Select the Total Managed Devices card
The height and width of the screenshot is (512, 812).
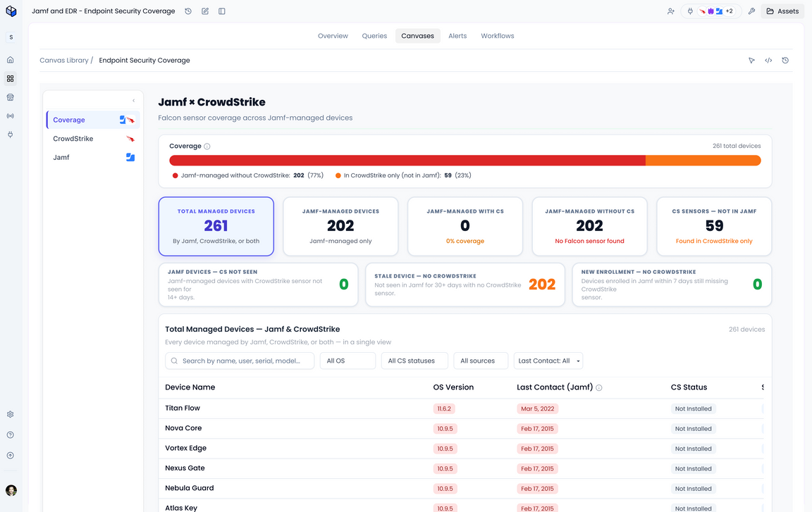click(x=216, y=226)
